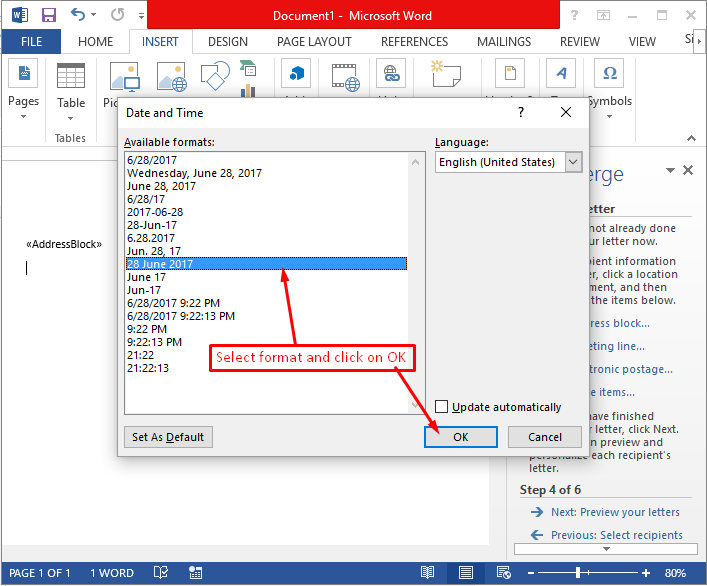This screenshot has width=707, height=586.
Task: Click the dialog help question mark
Action: [521, 112]
